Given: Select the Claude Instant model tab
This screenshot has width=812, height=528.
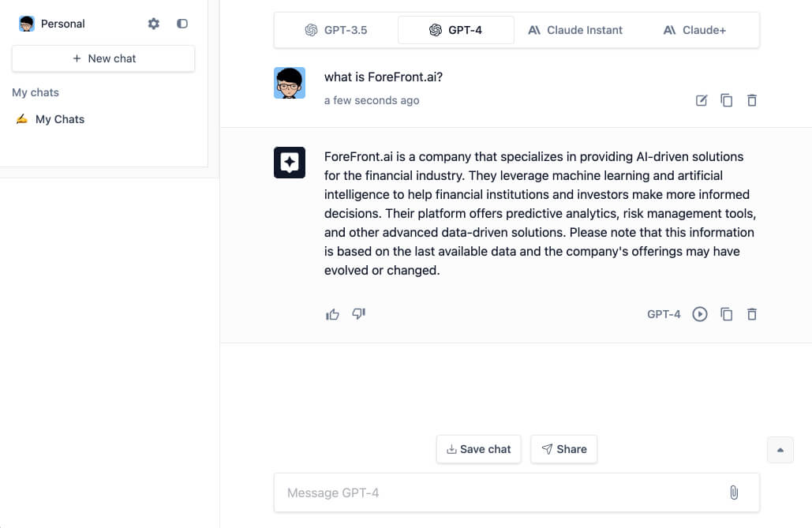Looking at the screenshot, I should (574, 30).
